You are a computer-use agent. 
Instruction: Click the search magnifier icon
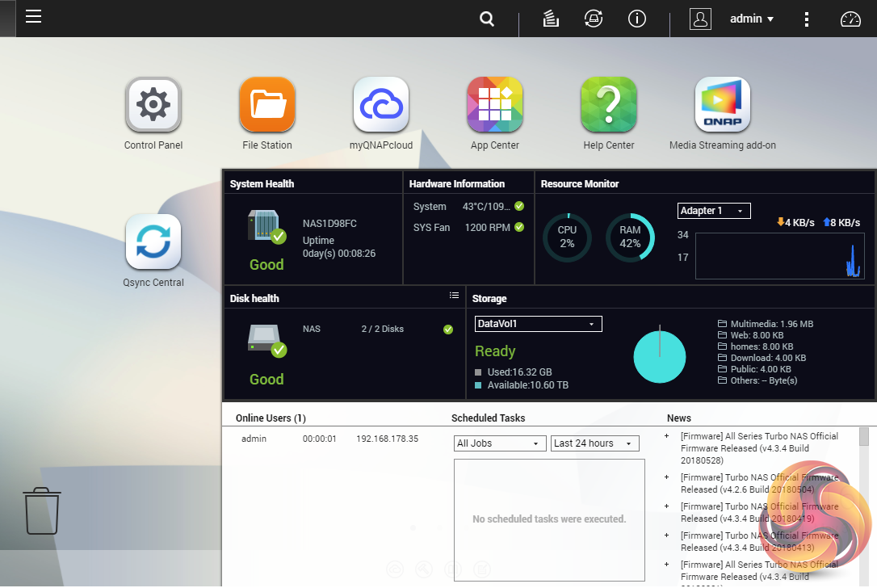(x=487, y=19)
